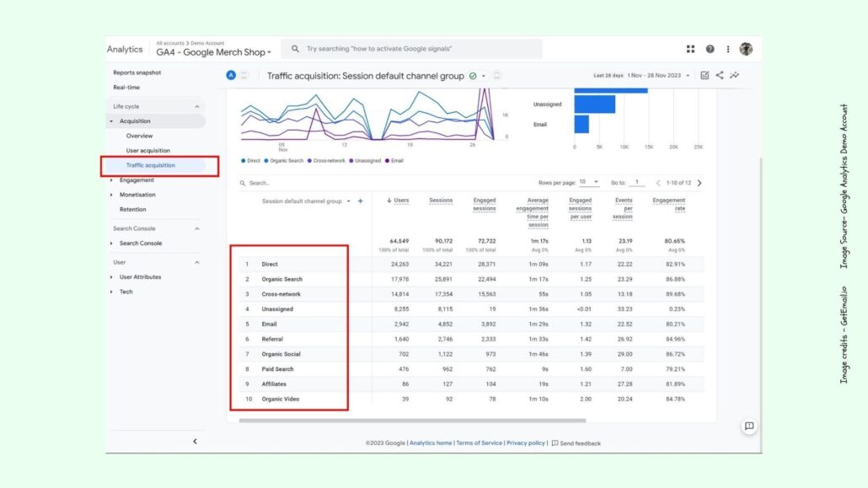Collapse the Life cycle section
868x488 pixels.
tap(197, 106)
